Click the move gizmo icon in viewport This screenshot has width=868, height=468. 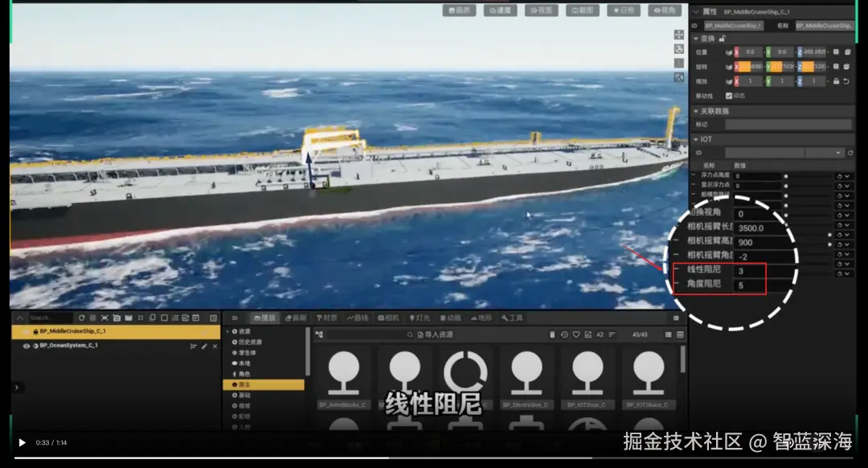(x=678, y=35)
